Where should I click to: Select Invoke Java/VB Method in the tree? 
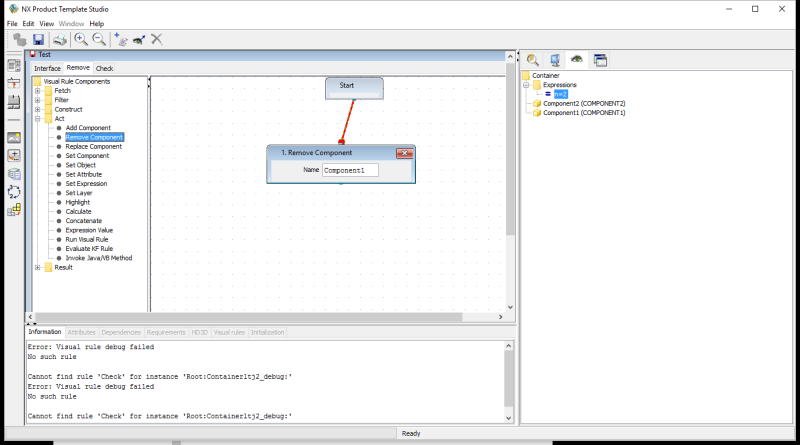pyautogui.click(x=98, y=258)
